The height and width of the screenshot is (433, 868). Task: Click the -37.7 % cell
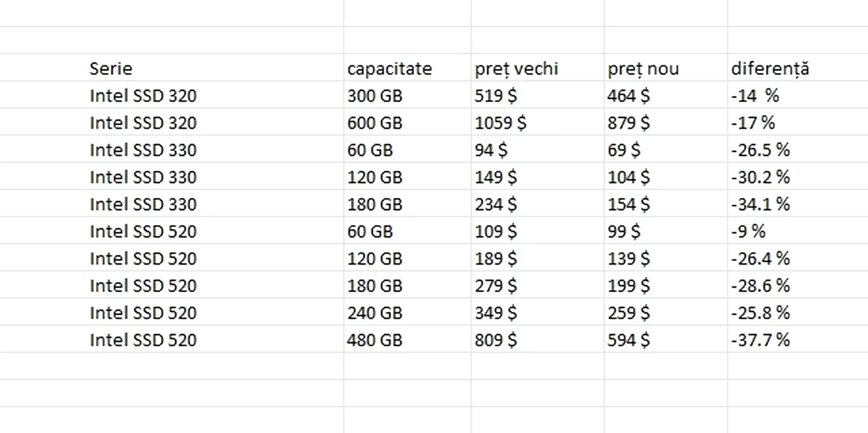[798, 340]
